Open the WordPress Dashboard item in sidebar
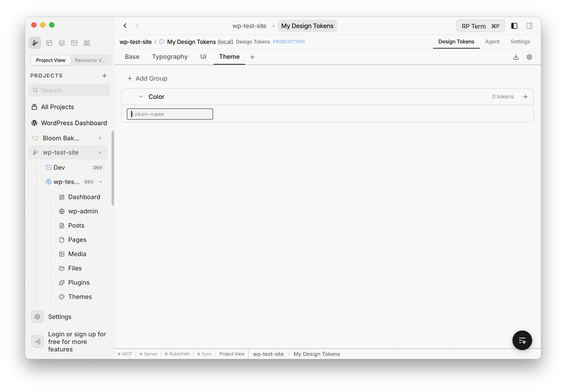The height and width of the screenshot is (392, 566). tap(74, 123)
